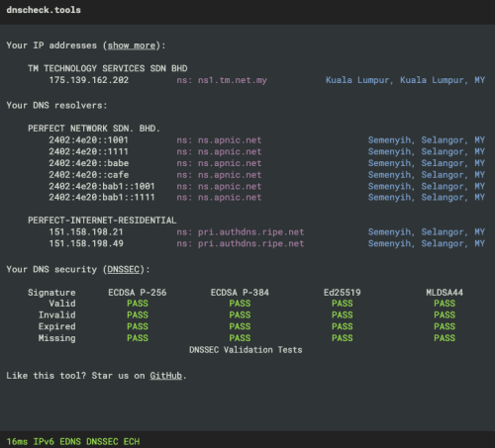495x448 pixels.
Task: Click PASS for Invalid ECDSA P-384
Action: (240, 314)
